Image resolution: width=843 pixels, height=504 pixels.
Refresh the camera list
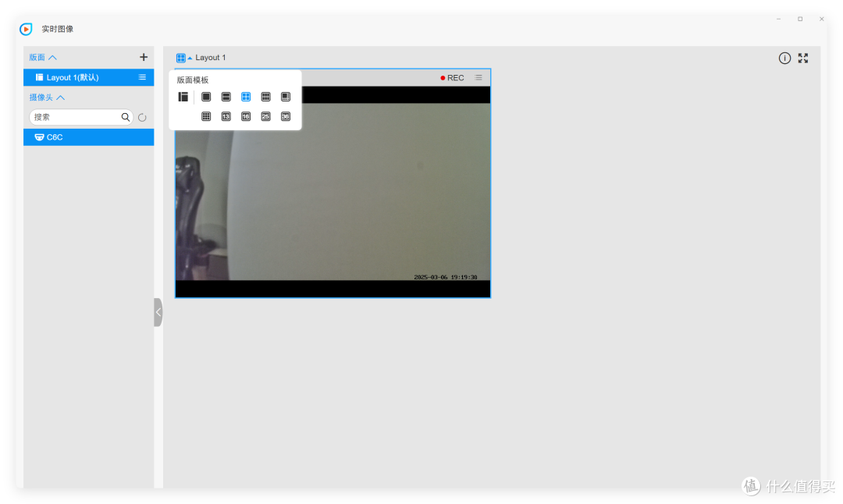[142, 117]
